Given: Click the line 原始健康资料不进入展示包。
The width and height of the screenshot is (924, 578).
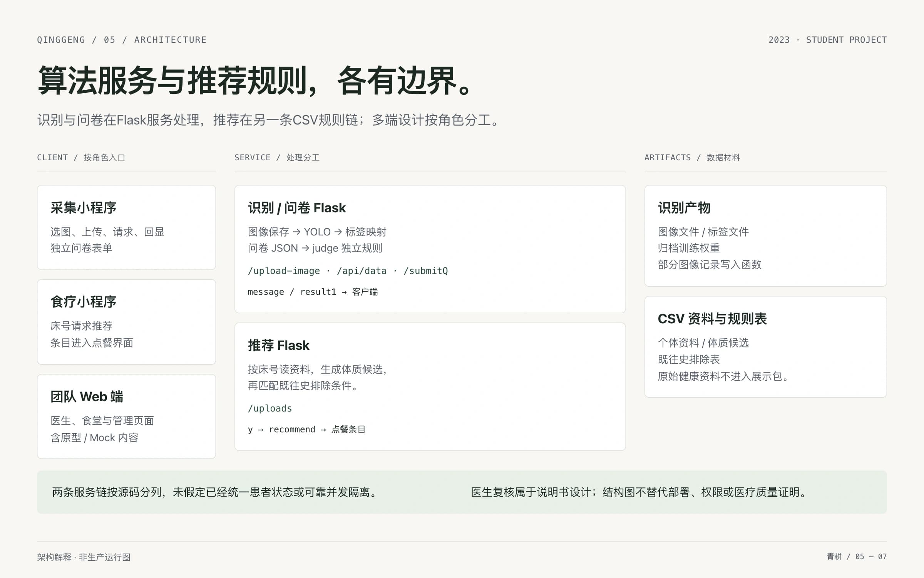Looking at the screenshot, I should pos(723,376).
